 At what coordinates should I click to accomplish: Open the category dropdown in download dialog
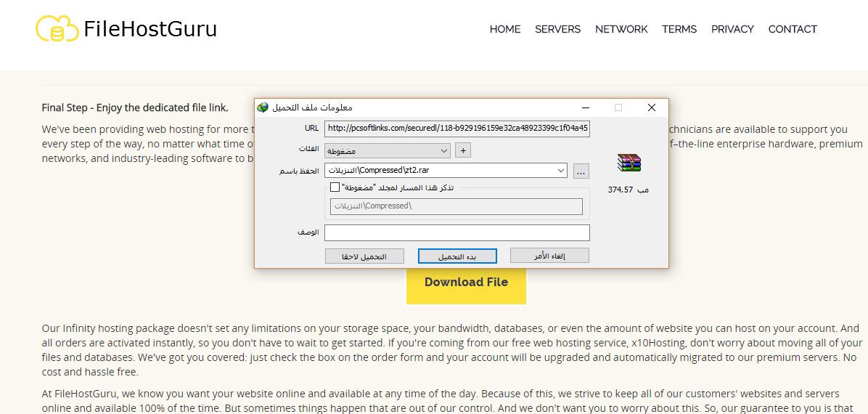point(388,151)
